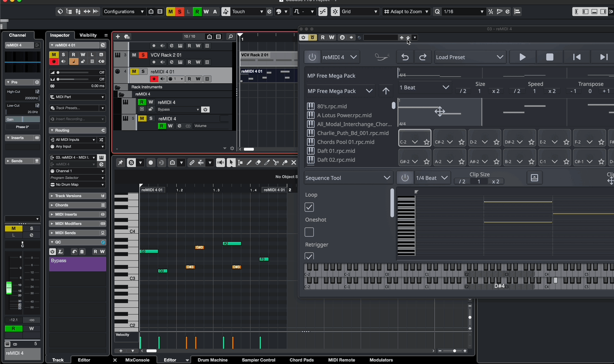Favorite the C-2 pad star
This screenshot has width=614, height=364.
pos(426,142)
